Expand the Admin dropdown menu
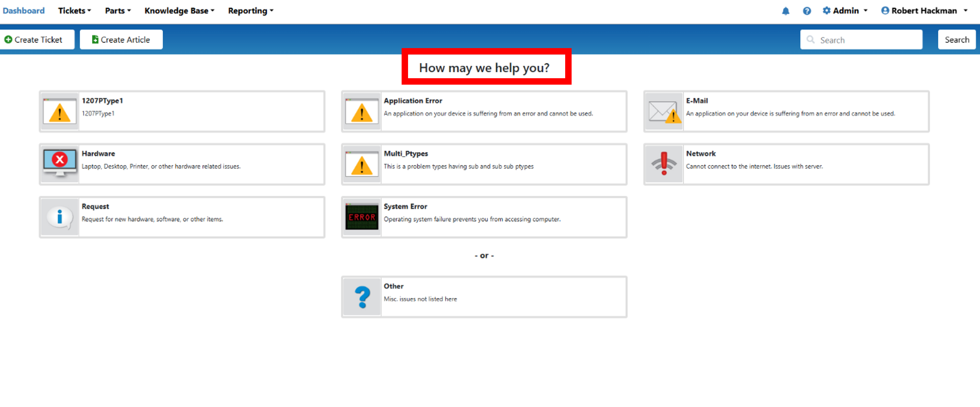Image resolution: width=980 pixels, height=407 pixels. click(x=845, y=10)
